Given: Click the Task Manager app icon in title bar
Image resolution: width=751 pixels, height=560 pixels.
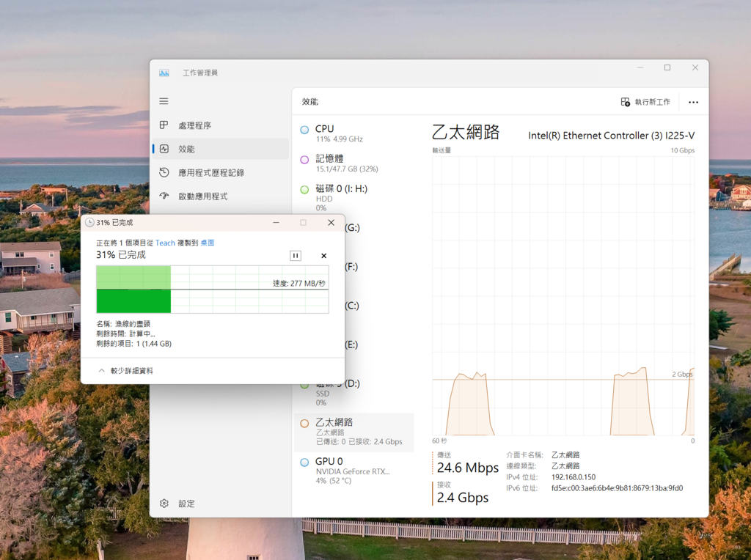Looking at the screenshot, I should click(x=164, y=73).
